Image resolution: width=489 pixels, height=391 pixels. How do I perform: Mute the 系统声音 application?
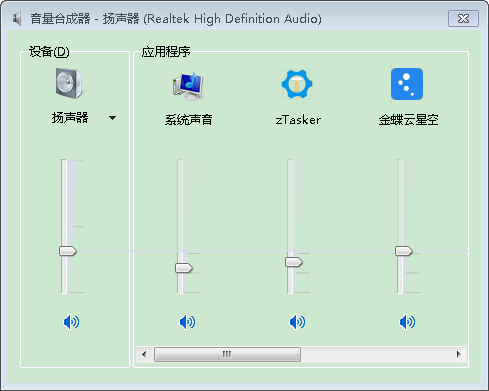(187, 322)
